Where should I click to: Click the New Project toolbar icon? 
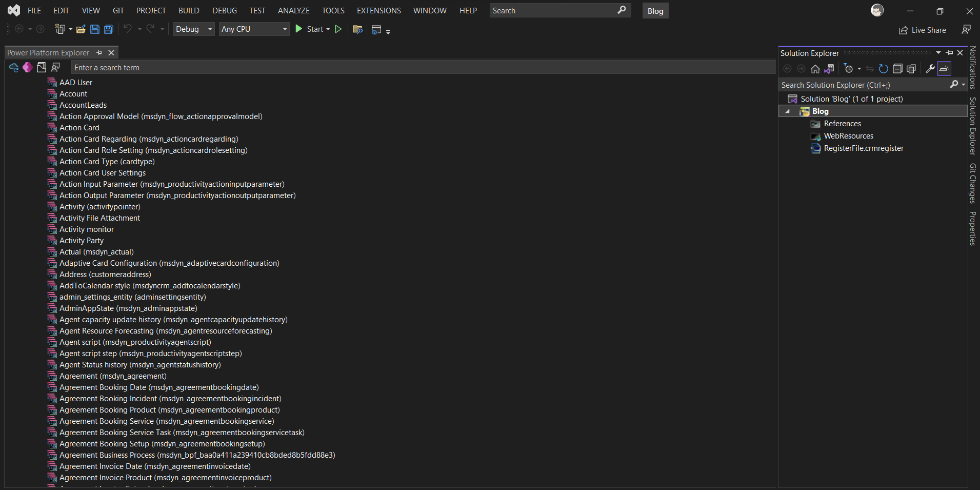60,29
